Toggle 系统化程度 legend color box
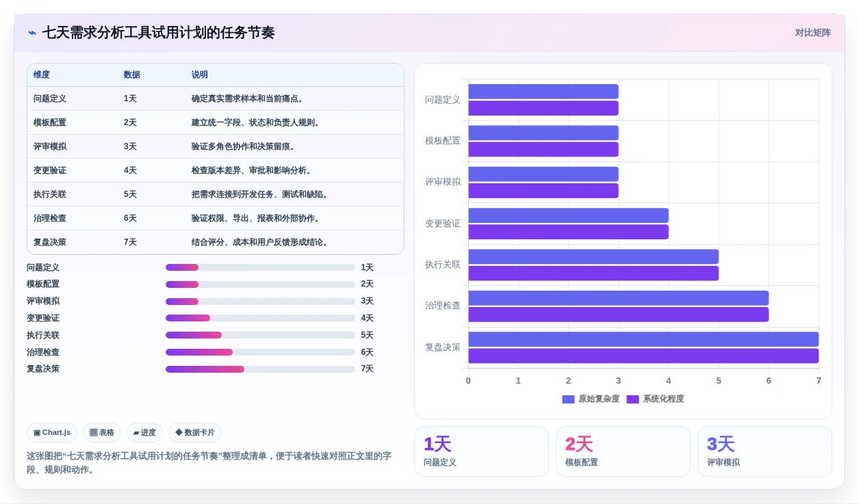859x504 pixels. [x=632, y=399]
